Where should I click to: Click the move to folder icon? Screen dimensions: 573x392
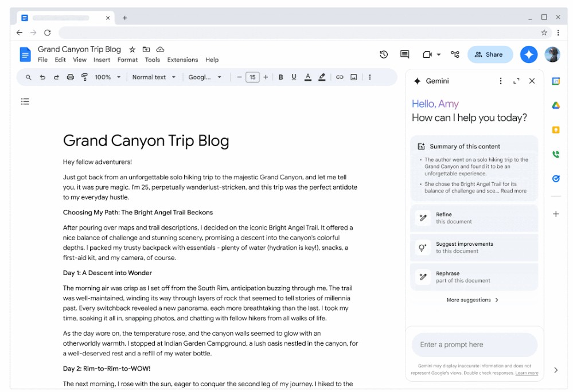[146, 49]
